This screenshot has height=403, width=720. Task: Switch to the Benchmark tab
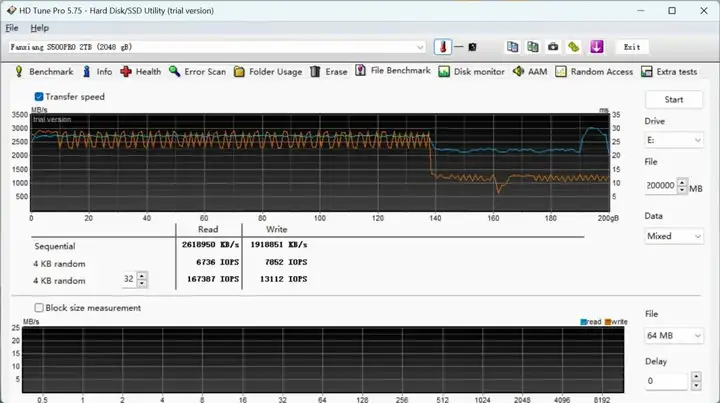click(x=44, y=72)
